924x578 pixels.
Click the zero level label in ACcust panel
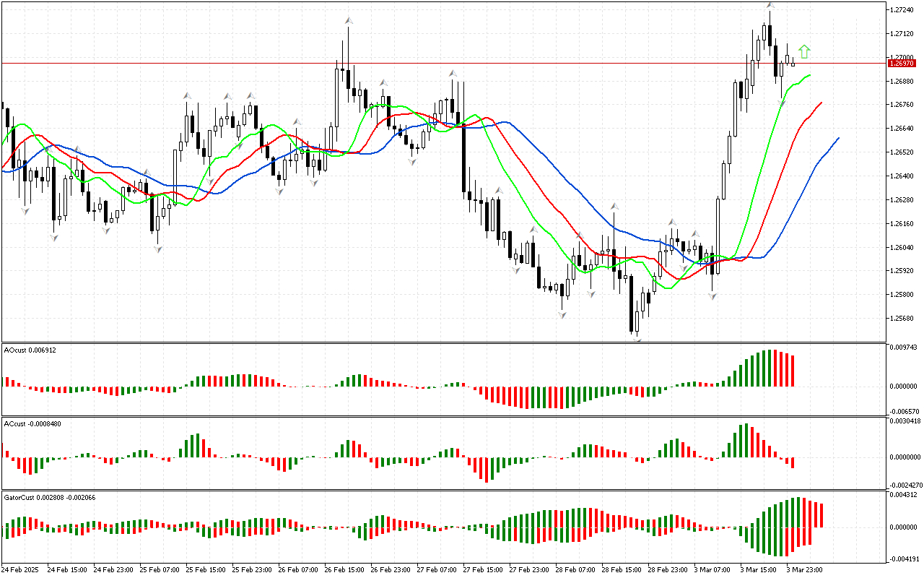click(x=905, y=457)
